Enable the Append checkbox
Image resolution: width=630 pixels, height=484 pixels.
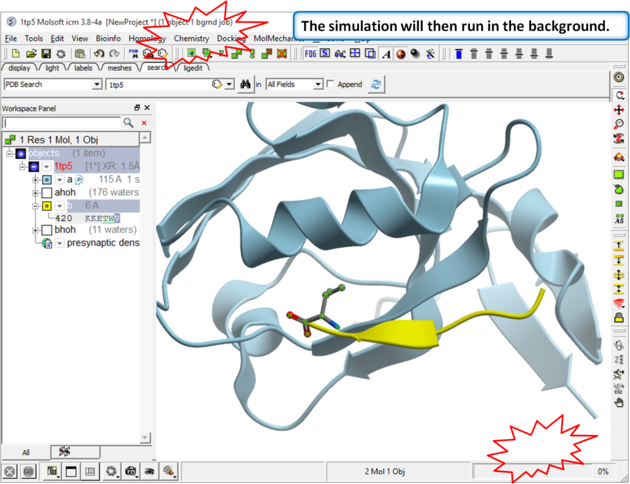(x=331, y=85)
